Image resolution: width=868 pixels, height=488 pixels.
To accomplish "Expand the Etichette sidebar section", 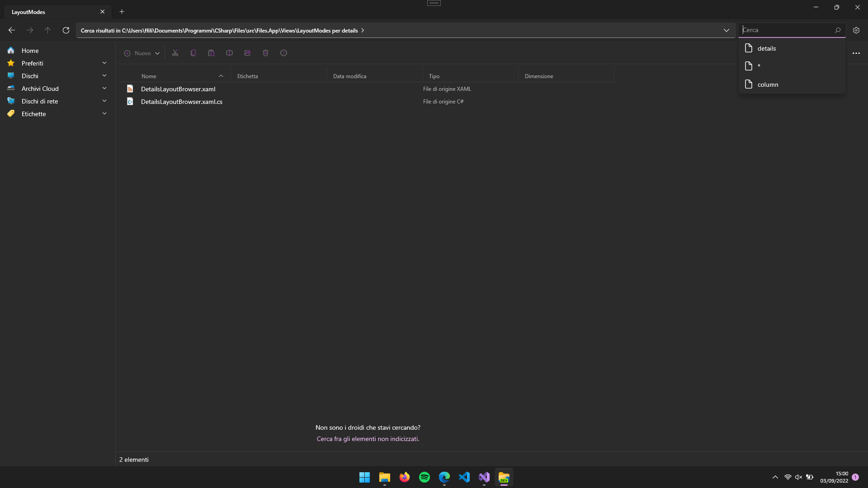I will [104, 113].
